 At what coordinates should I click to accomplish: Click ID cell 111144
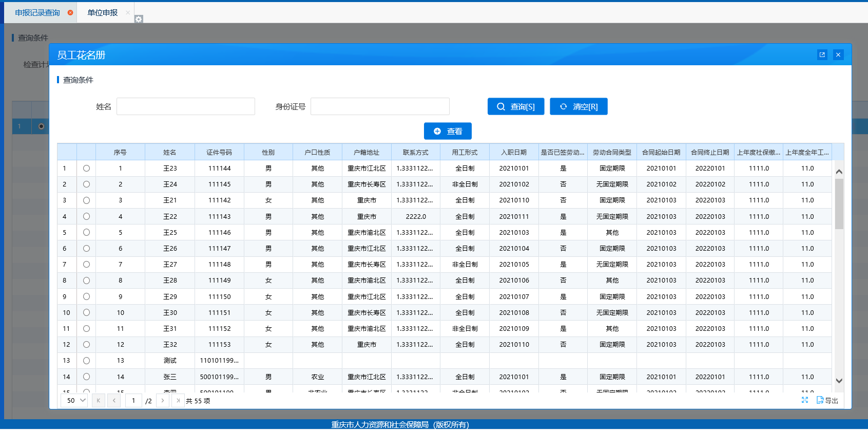[x=219, y=169]
